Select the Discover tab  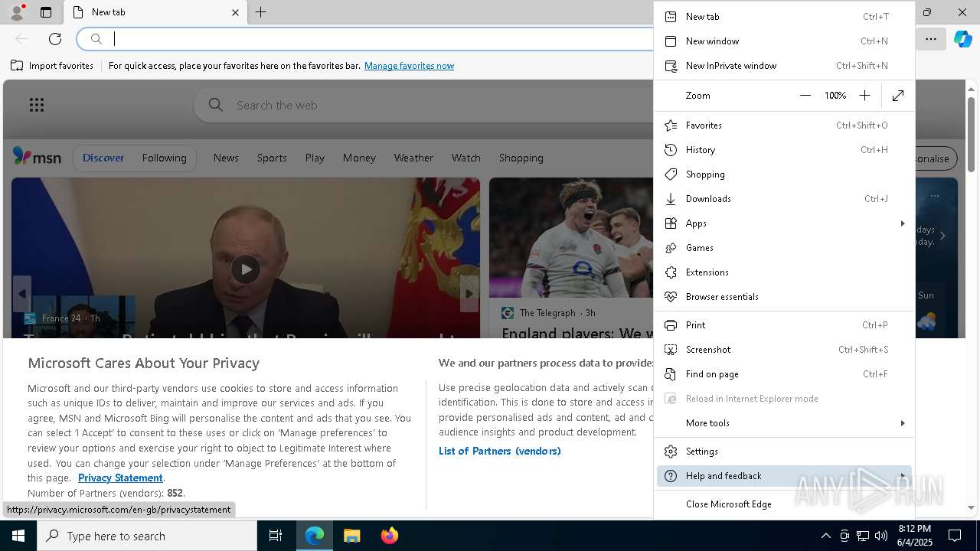103,158
